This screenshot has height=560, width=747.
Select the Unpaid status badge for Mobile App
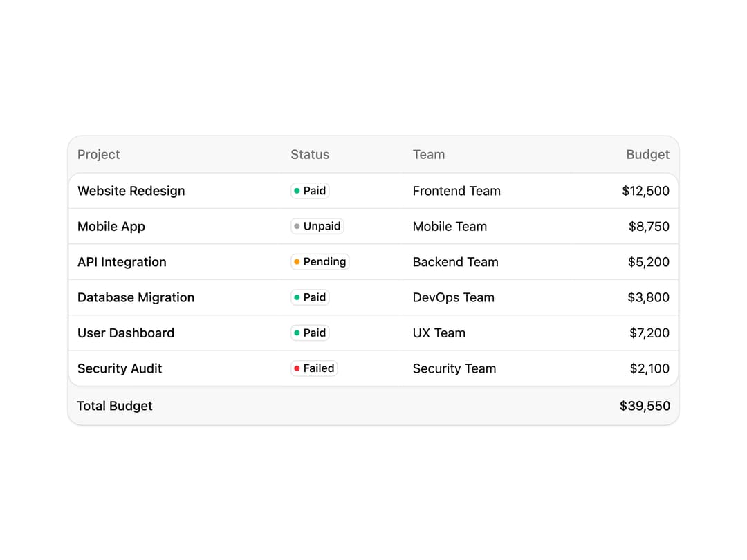(x=317, y=226)
